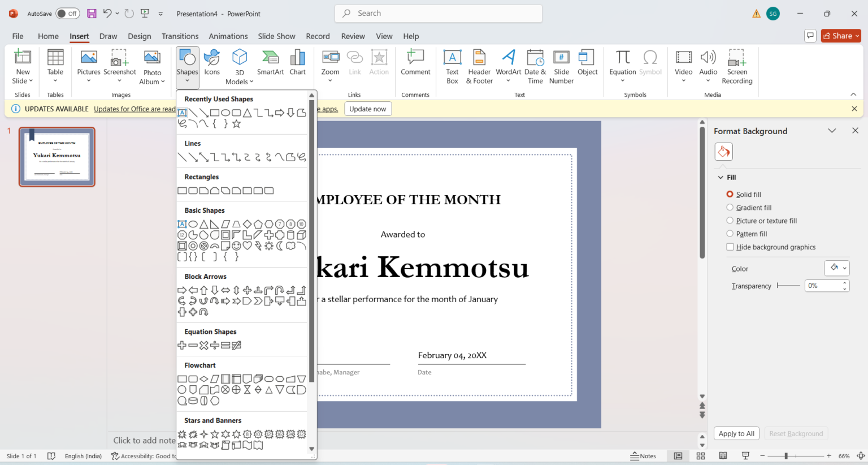Image resolution: width=868 pixels, height=465 pixels.
Task: Switch to the Design tab
Action: 139,36
